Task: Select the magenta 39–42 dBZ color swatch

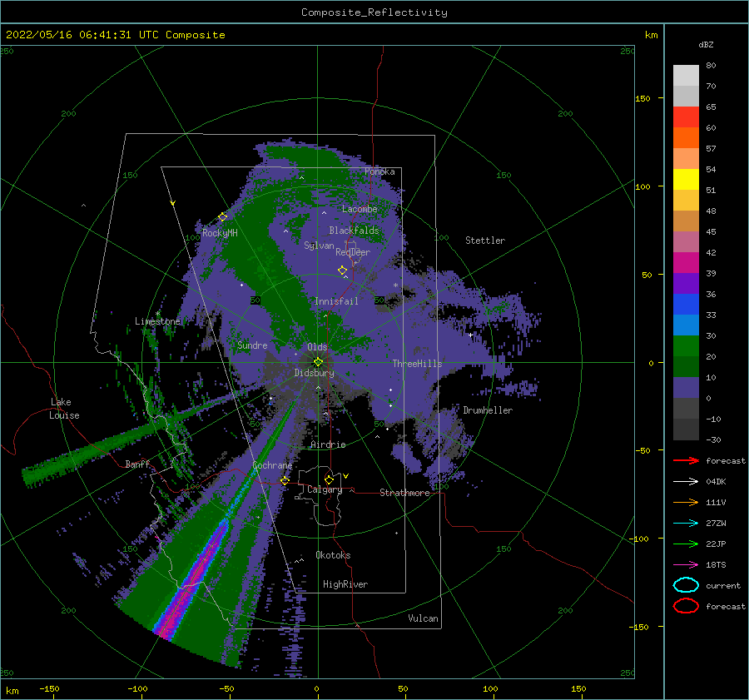Action: 686,263
